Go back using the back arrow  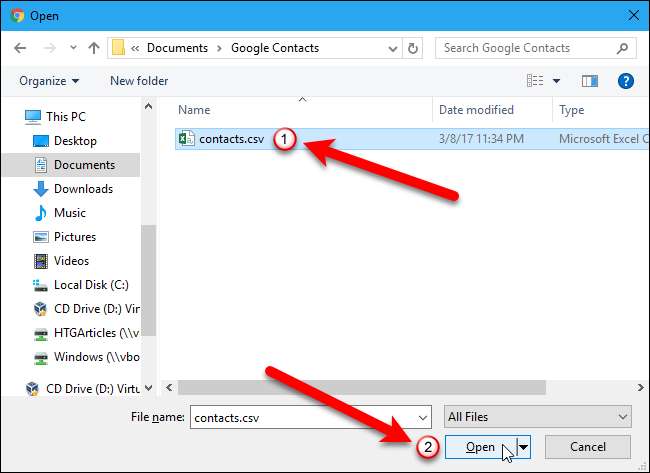20,48
